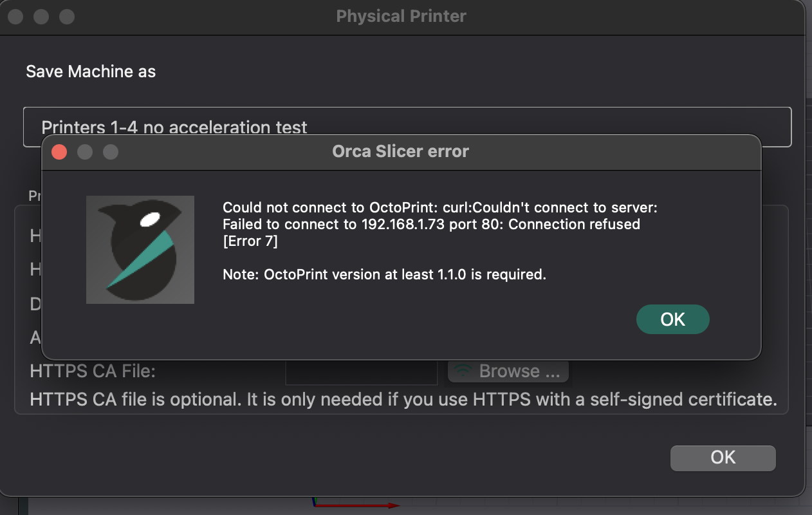Click the error dialog's gray minimize button
Viewport: 812px width, 515px height.
coord(85,152)
